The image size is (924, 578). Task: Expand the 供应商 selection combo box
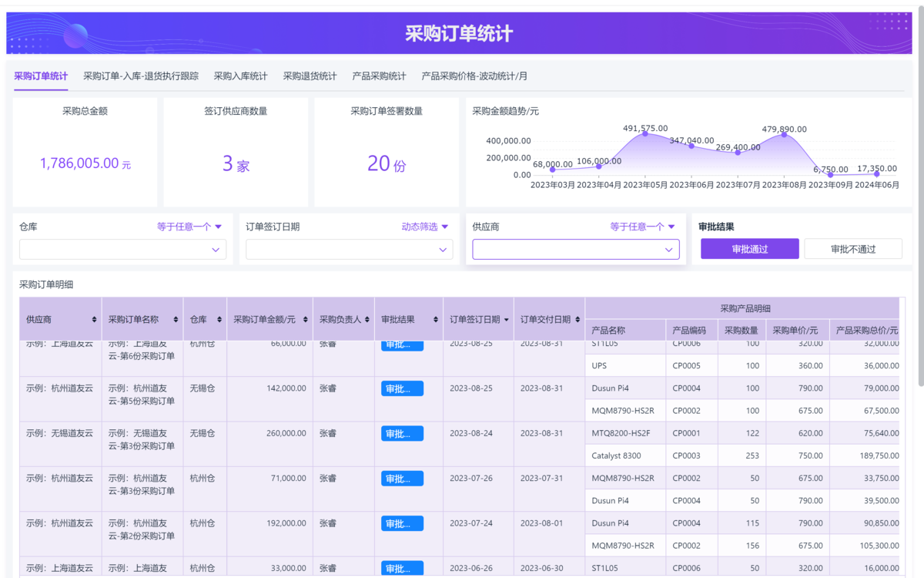click(x=575, y=250)
